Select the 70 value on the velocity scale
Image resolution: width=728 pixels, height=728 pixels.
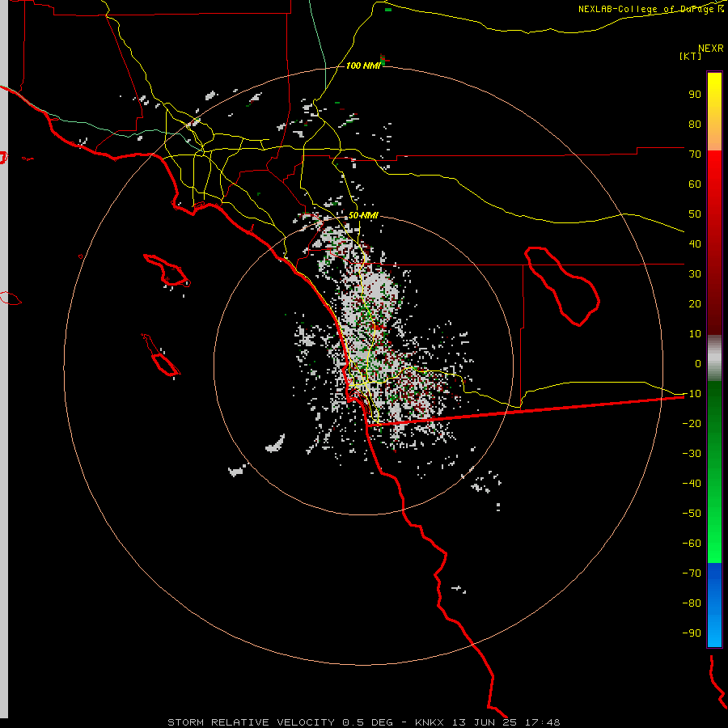pos(695,154)
